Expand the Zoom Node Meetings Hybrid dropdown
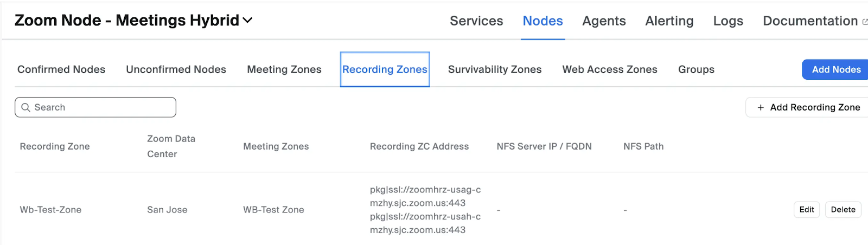 point(247,21)
